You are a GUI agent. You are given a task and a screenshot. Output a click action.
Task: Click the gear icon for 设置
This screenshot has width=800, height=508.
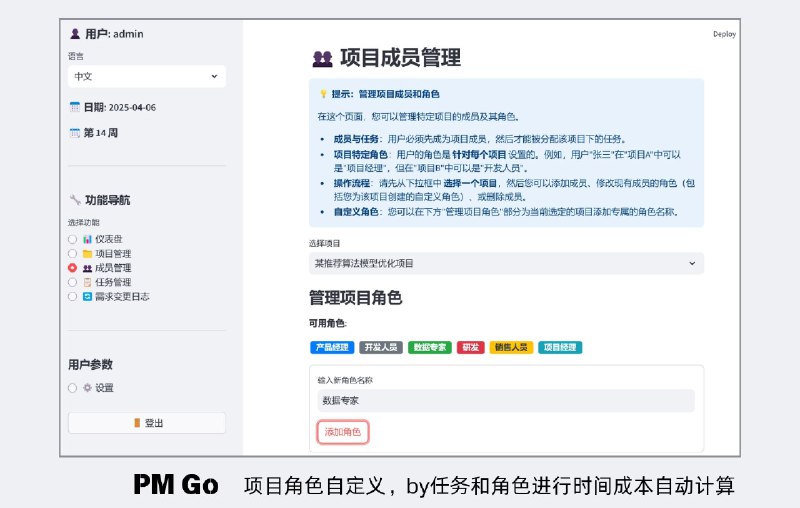coord(87,388)
